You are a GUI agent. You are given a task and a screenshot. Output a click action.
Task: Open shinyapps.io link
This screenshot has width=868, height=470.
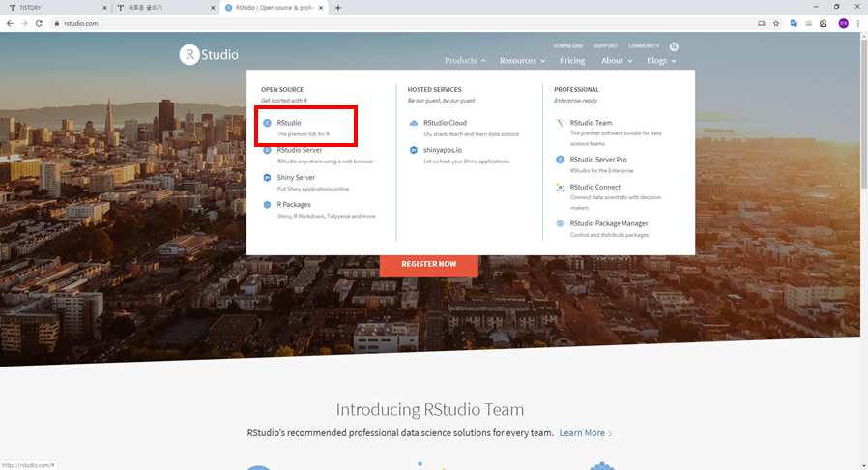tap(443, 150)
